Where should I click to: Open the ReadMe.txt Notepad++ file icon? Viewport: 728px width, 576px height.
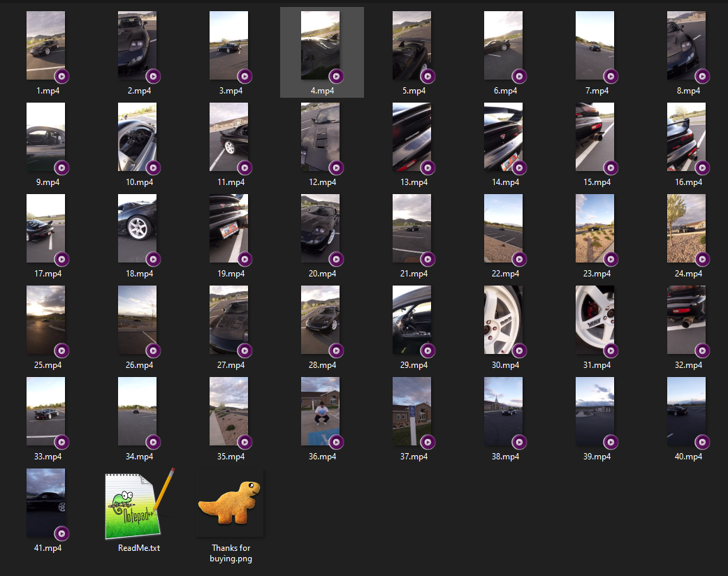click(x=138, y=504)
